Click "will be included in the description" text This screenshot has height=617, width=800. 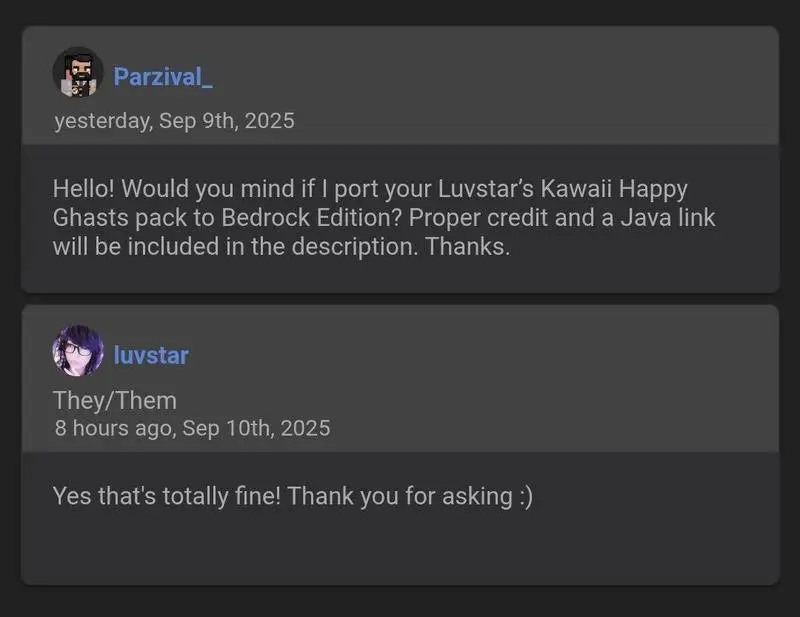click(234, 247)
